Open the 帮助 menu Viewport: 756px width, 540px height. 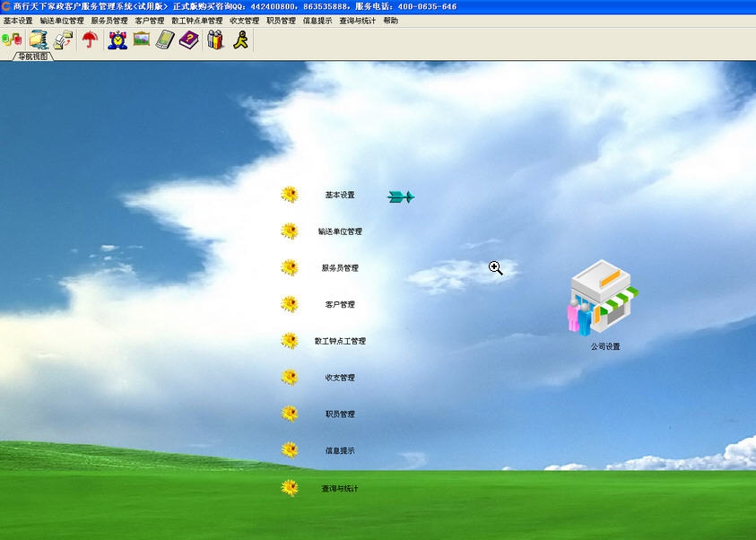(x=390, y=21)
